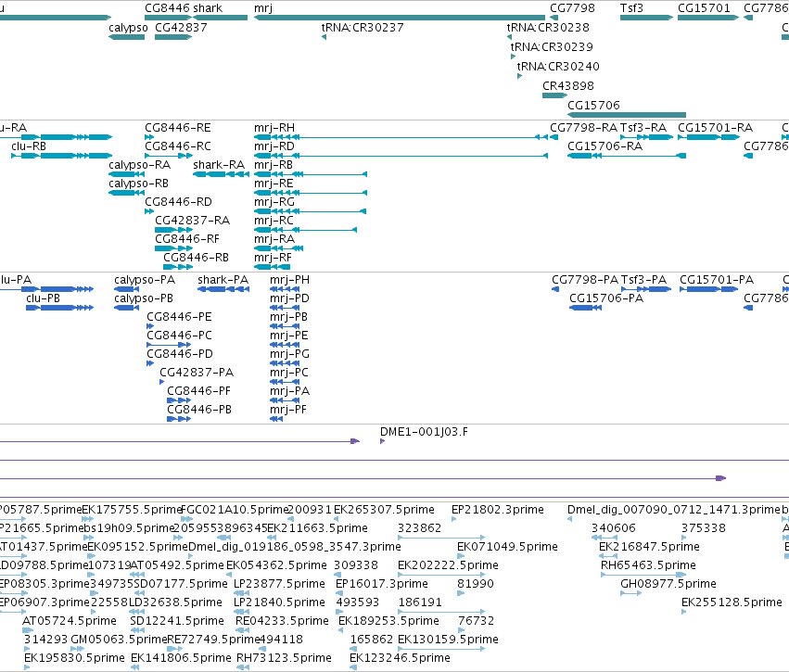
Task: Select protein Tsf3-PA
Action: tap(646, 288)
